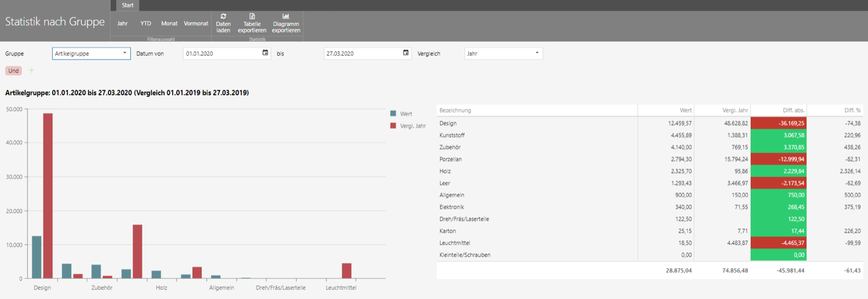Click the Diff. % value 2.326,14

tap(850, 171)
